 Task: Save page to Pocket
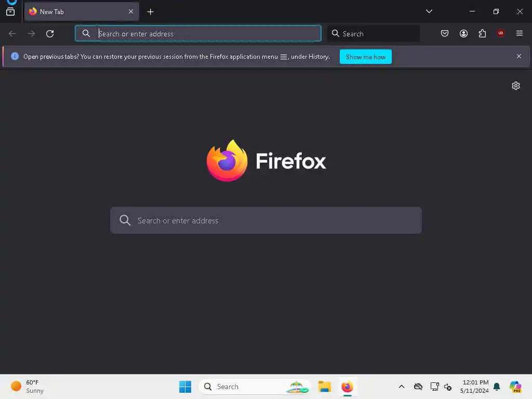445,33
